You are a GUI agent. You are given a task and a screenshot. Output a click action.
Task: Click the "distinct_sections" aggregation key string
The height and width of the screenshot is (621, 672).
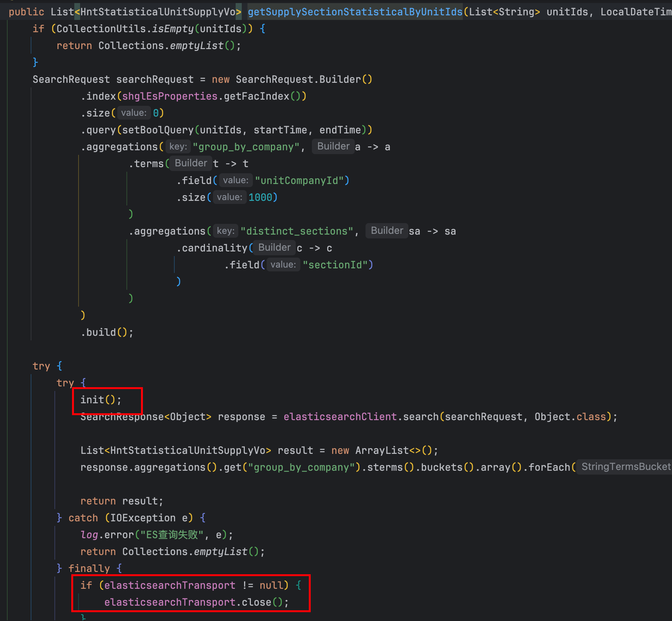(x=297, y=231)
